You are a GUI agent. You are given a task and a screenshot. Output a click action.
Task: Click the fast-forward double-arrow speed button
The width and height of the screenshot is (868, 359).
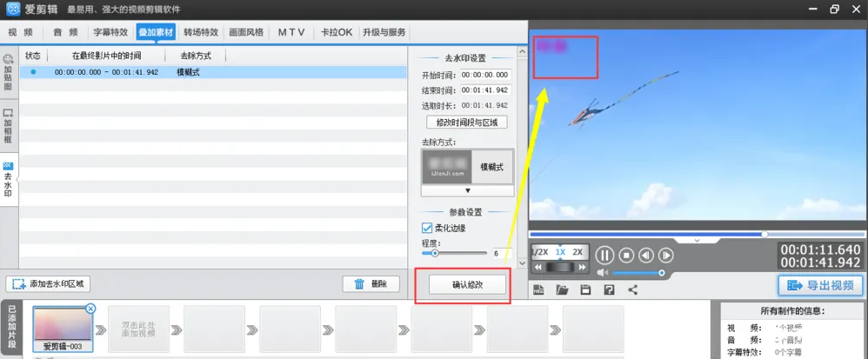click(x=582, y=267)
